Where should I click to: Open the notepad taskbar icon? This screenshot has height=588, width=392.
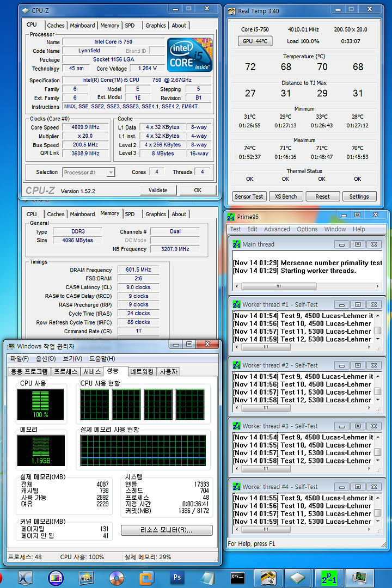click(x=207, y=578)
